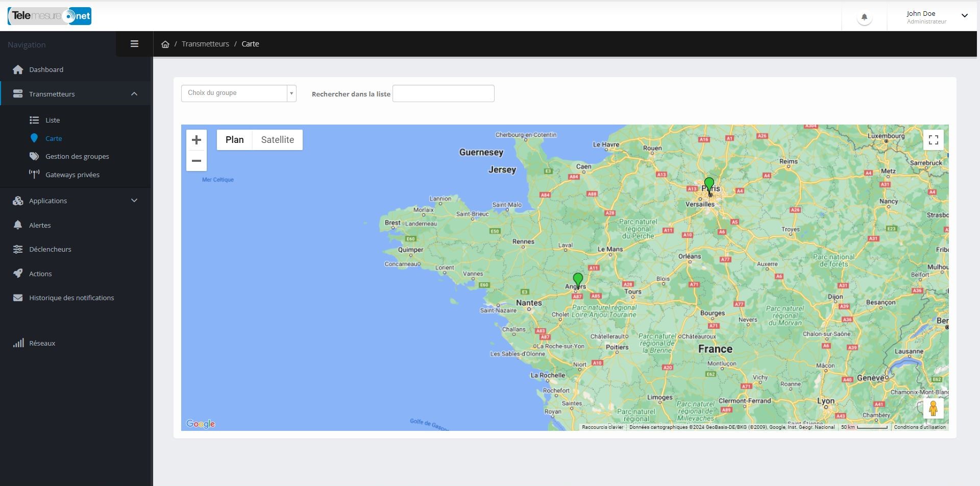
Task: Open the notifications bell
Action: point(864,17)
